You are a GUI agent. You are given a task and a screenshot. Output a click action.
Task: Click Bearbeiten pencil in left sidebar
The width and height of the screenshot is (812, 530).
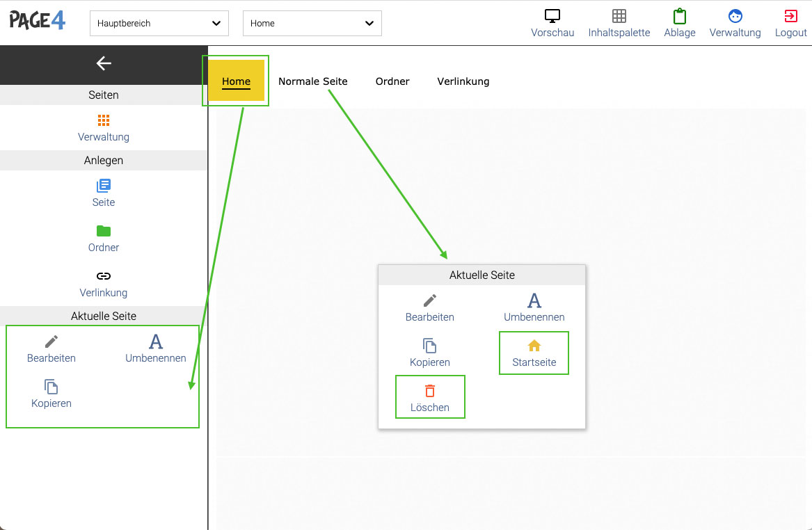click(x=51, y=342)
